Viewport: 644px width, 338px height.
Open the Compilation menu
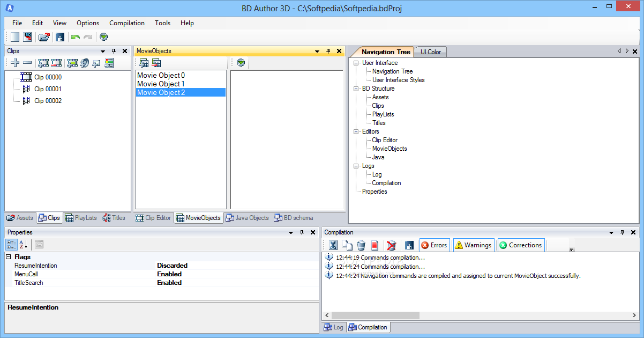[x=127, y=23]
